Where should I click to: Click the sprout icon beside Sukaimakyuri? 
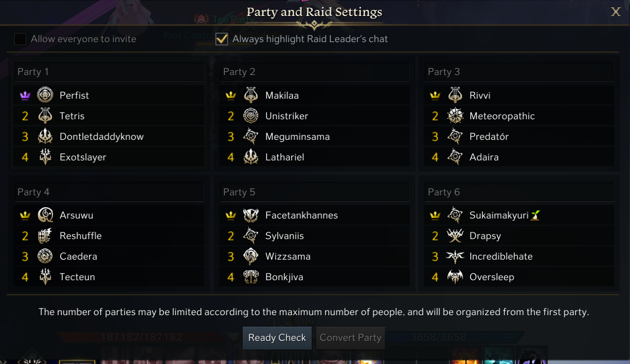pyautogui.click(x=535, y=215)
